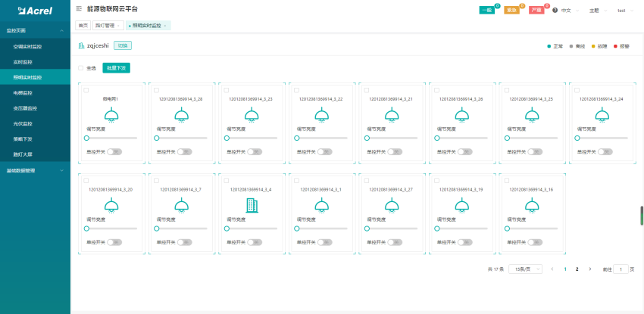Open the 15条/页 page size dropdown

(x=524, y=269)
